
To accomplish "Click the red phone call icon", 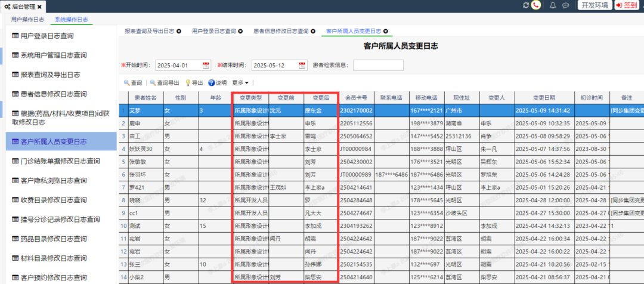I will click(535, 5).
